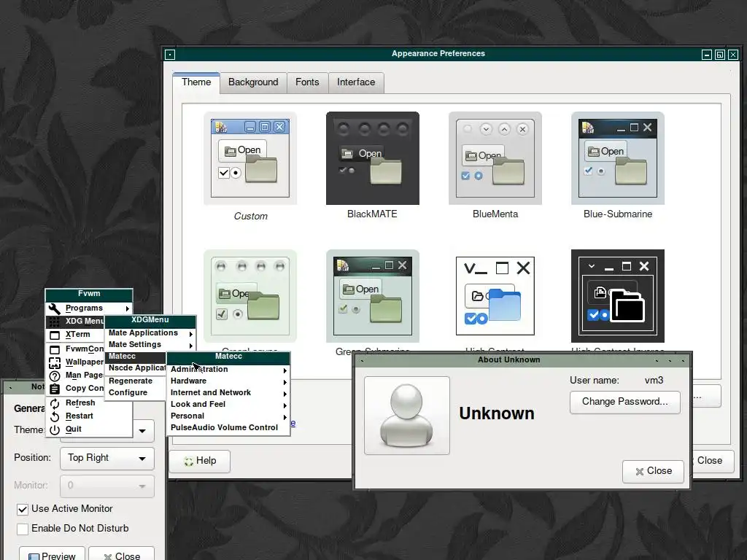Screen dimensions: 747x560
Task: Expand the Mate Applications submenu
Action: [150, 332]
